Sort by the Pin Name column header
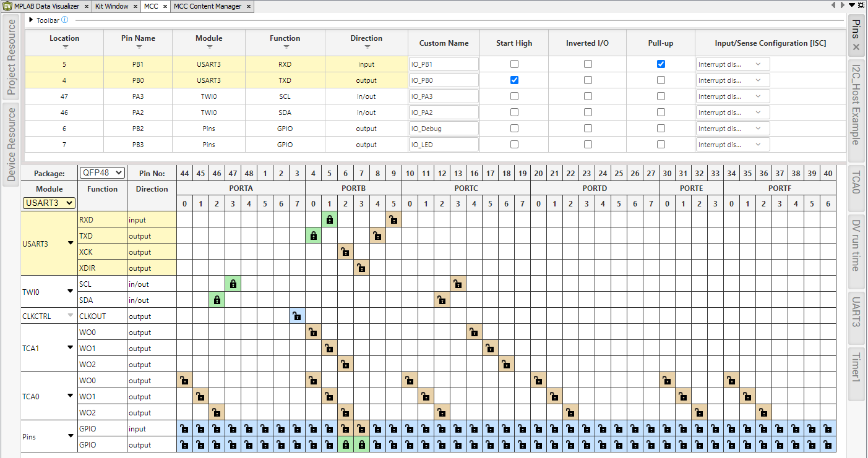Image resolution: width=868 pixels, height=458 pixels. (x=139, y=41)
